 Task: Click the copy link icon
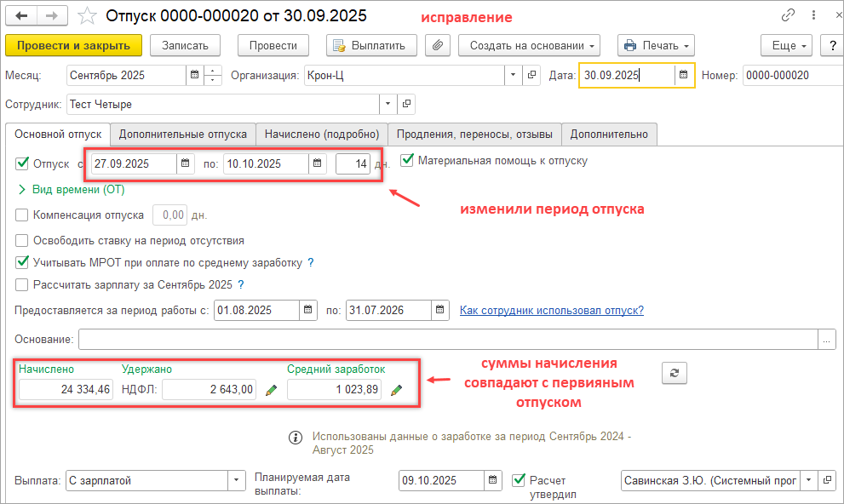pyautogui.click(x=788, y=16)
